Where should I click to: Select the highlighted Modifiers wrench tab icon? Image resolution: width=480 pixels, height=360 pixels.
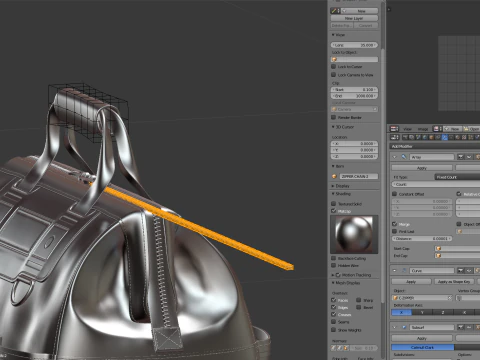(445, 137)
